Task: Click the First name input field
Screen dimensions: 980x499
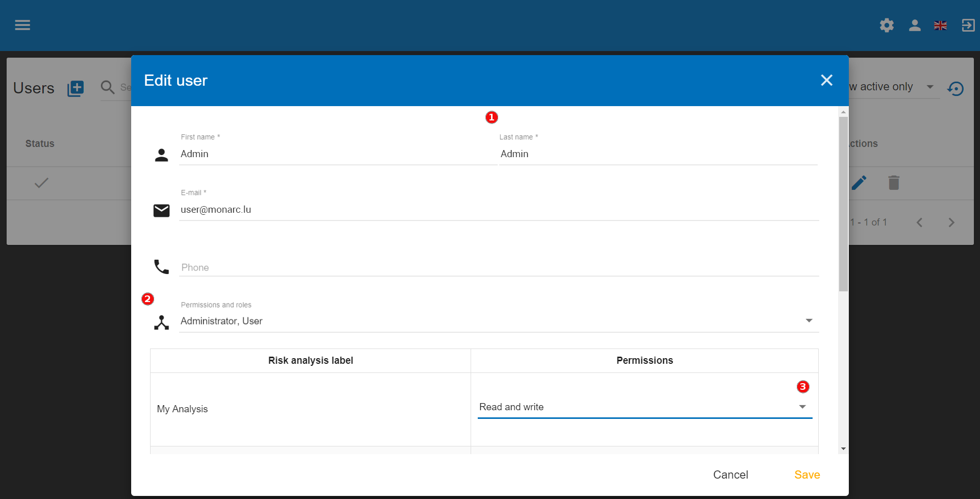Action: [x=337, y=154]
